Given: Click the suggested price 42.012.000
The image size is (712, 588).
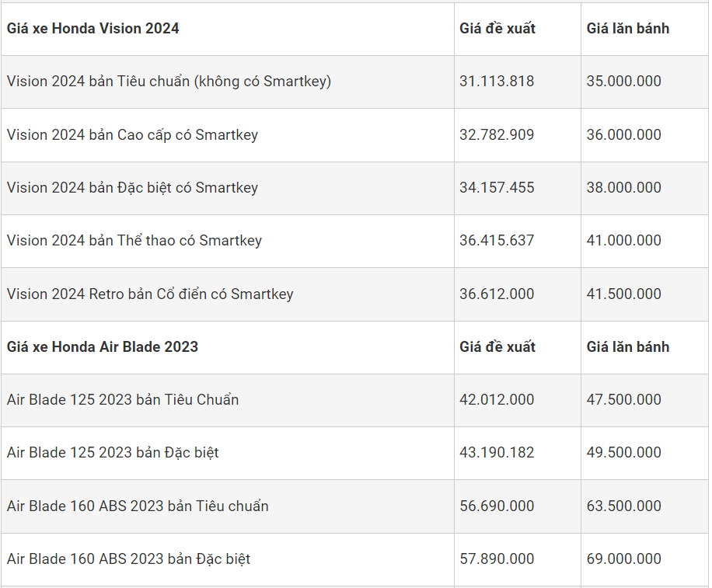Looking at the screenshot, I should (497, 400).
